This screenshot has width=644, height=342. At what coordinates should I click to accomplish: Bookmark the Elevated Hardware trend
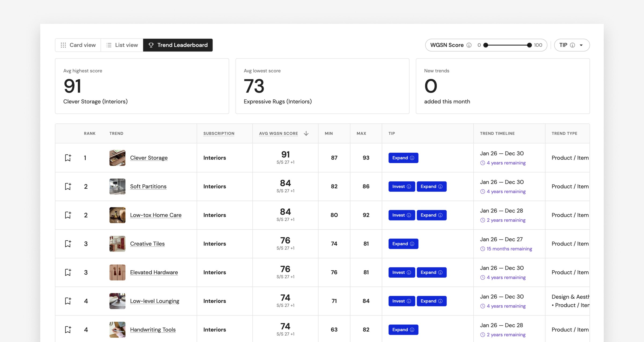click(x=68, y=272)
